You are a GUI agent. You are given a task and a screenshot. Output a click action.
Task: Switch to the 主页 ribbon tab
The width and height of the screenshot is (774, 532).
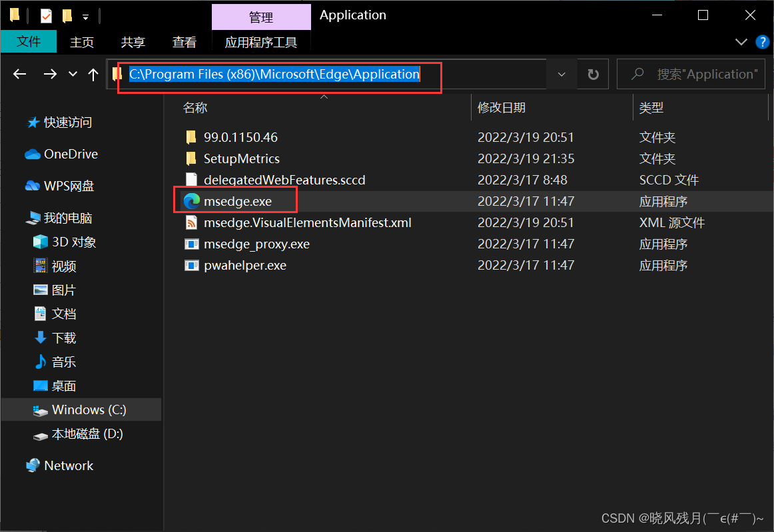[x=82, y=42]
